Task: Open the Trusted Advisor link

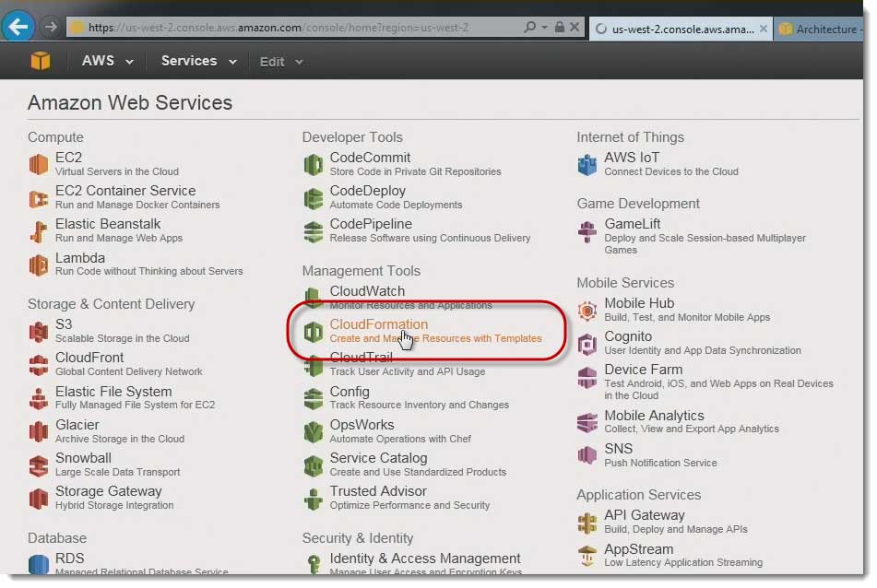Action: click(378, 491)
